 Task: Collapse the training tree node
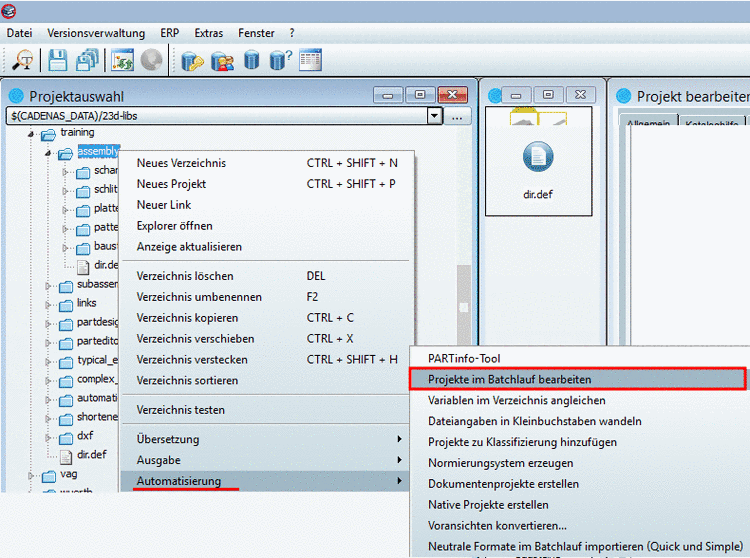point(31,134)
